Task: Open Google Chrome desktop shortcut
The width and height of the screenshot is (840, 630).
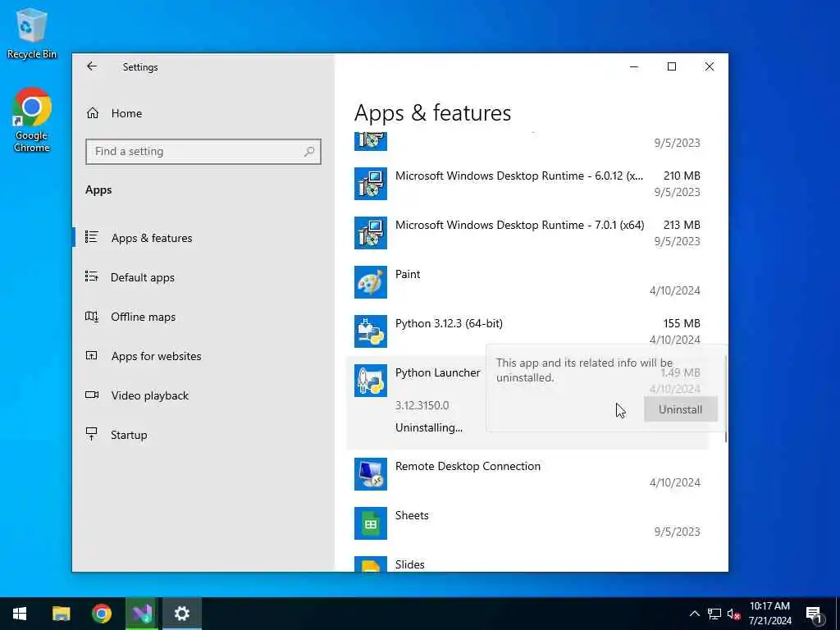Action: click(x=32, y=120)
